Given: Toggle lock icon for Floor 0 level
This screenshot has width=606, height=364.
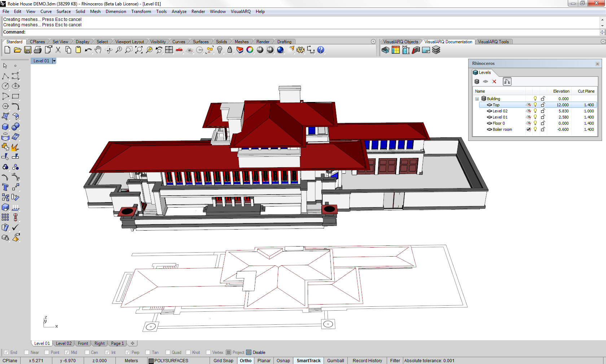Looking at the screenshot, I should tap(543, 123).
